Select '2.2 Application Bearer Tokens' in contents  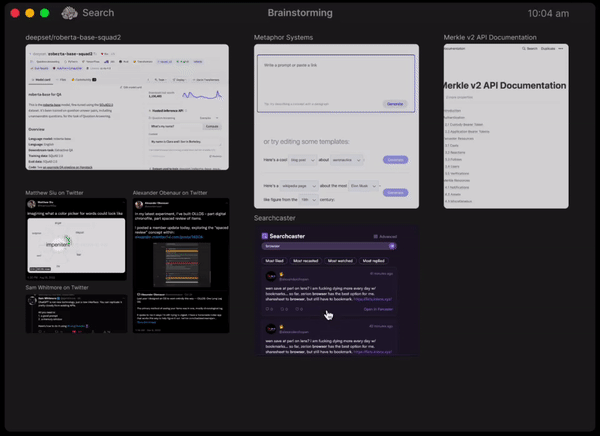click(x=467, y=131)
